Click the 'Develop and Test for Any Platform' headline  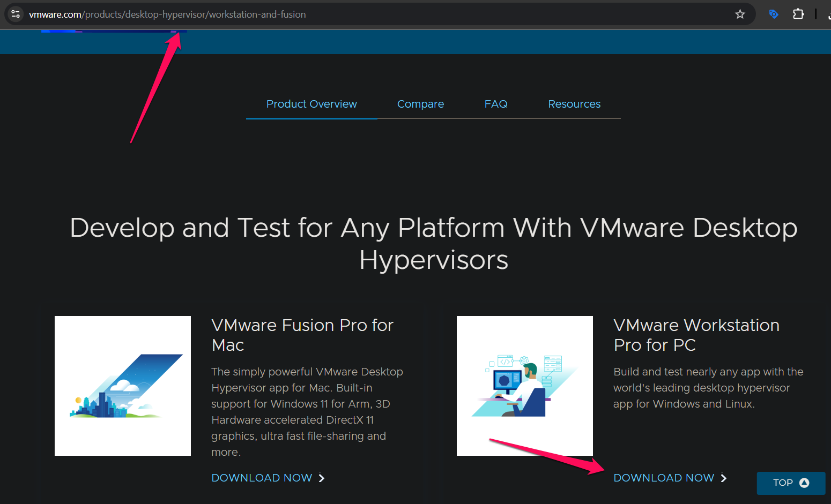(x=434, y=244)
